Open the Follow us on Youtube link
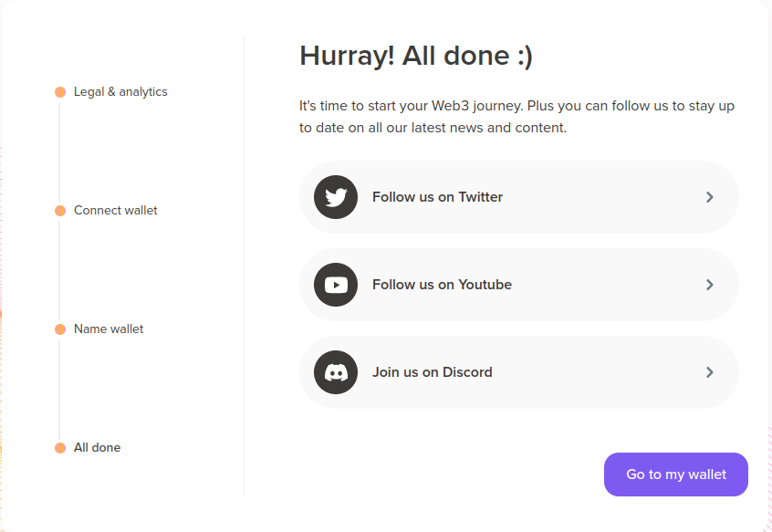 point(442,285)
